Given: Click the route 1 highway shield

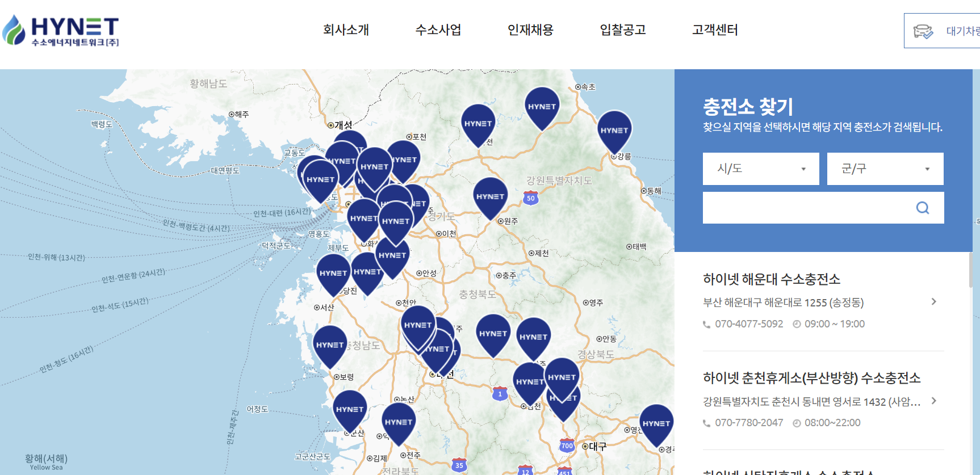Looking at the screenshot, I should 500,393.
